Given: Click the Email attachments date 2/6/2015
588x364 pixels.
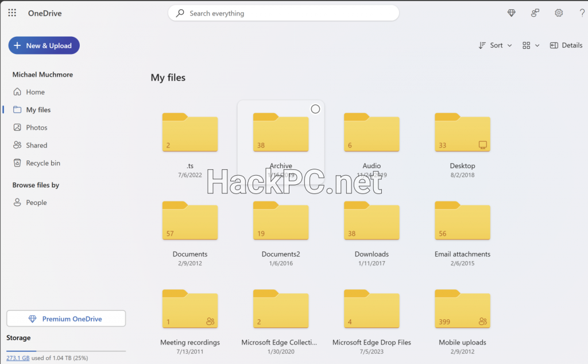Looking at the screenshot, I should pos(462,264).
